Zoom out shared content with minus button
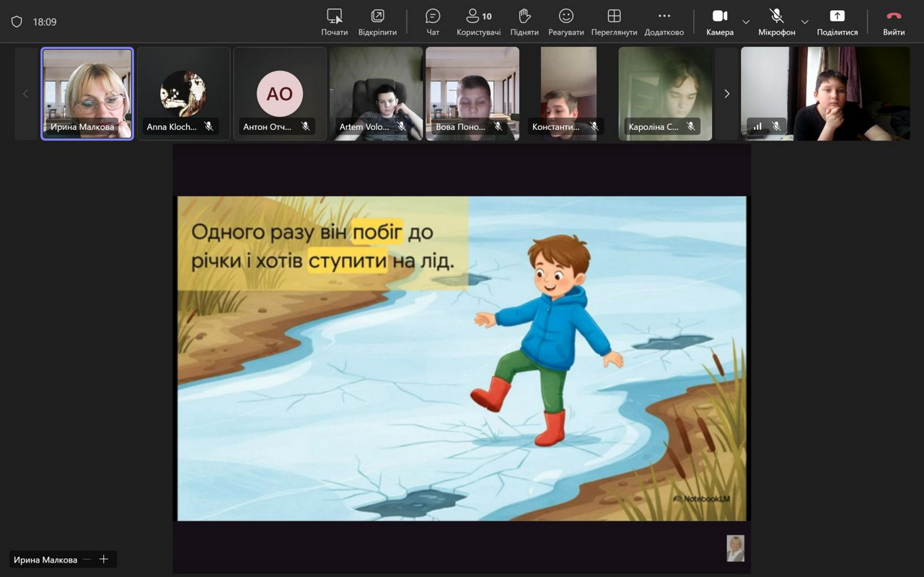 tap(87, 559)
